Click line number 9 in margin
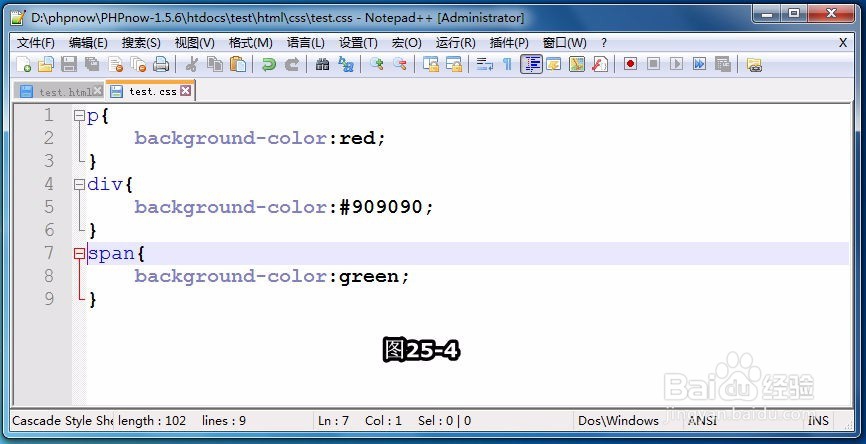The width and height of the screenshot is (866, 444). coord(49,299)
